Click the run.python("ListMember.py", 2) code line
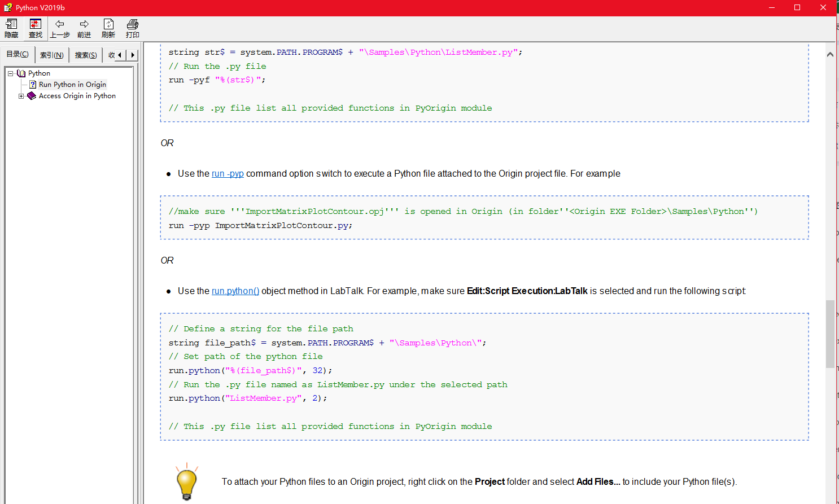This screenshot has width=839, height=504. (x=248, y=398)
